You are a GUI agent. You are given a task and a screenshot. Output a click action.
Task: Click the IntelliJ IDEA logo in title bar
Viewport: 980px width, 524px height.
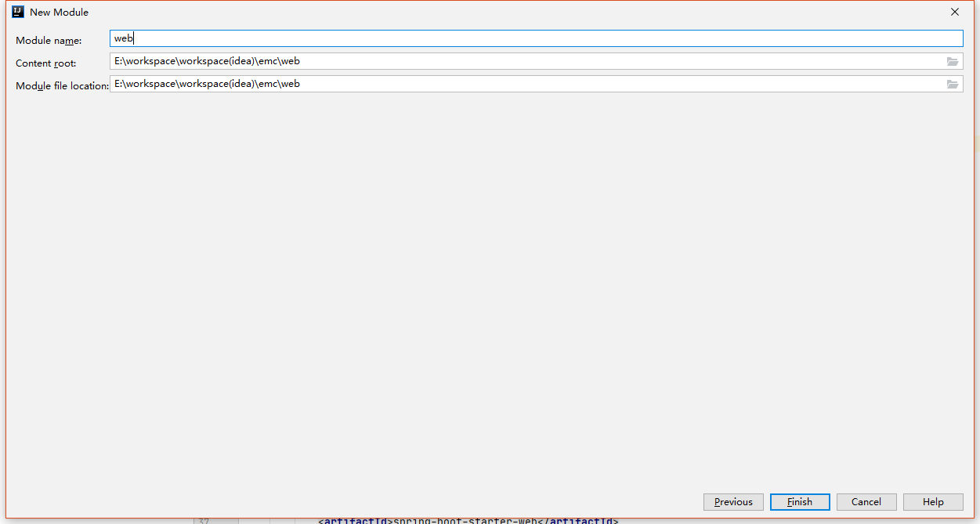click(17, 12)
